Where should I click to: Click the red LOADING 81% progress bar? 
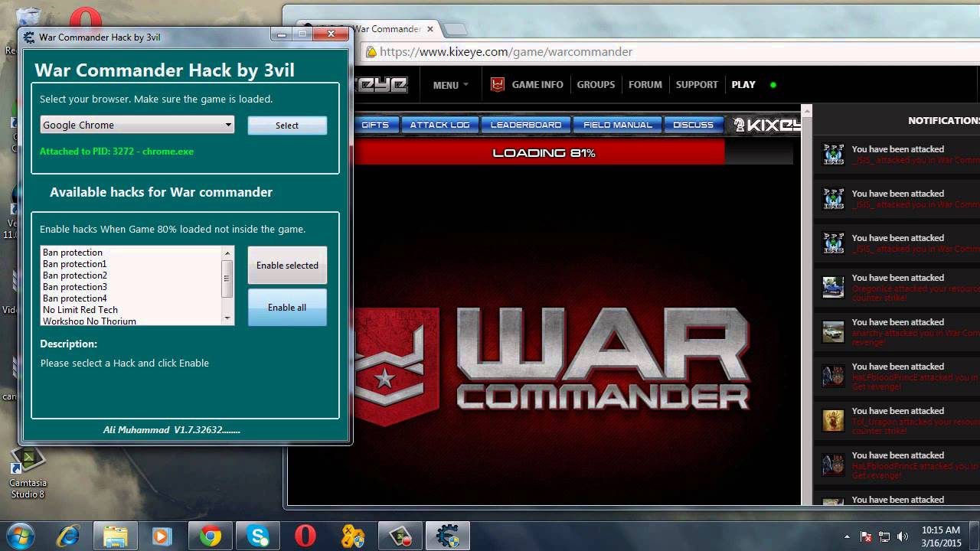[x=539, y=152]
